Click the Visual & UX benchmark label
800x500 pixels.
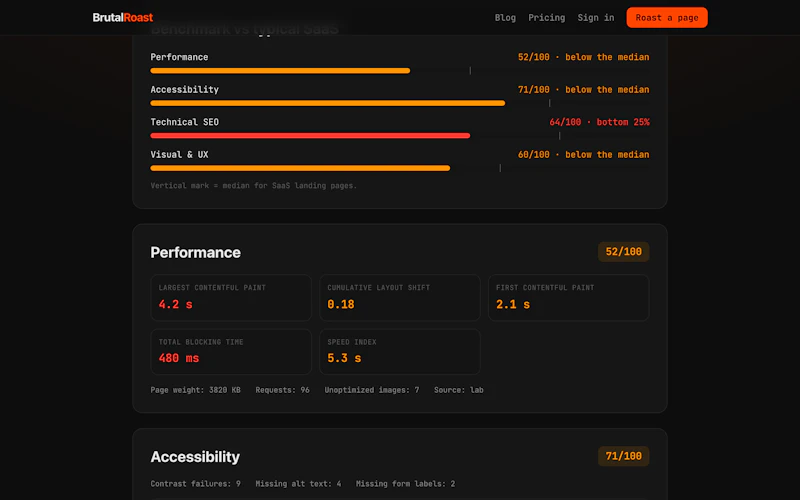pos(179,155)
